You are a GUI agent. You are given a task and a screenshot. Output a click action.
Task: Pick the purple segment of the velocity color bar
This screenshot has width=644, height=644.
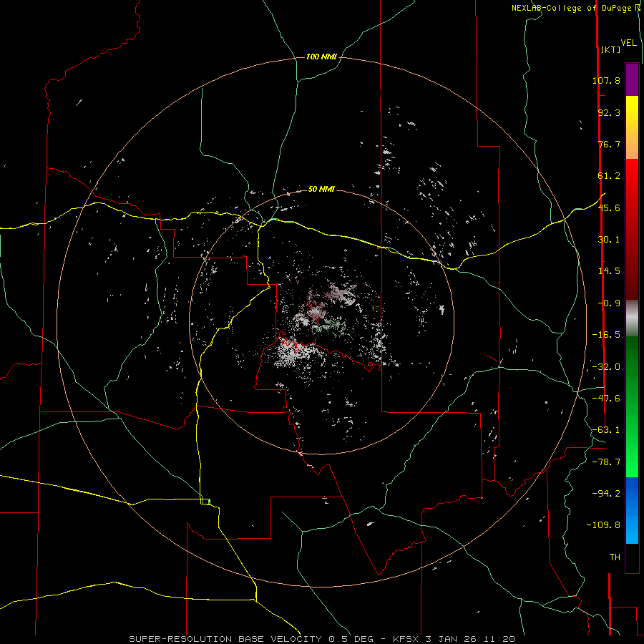coord(632,79)
